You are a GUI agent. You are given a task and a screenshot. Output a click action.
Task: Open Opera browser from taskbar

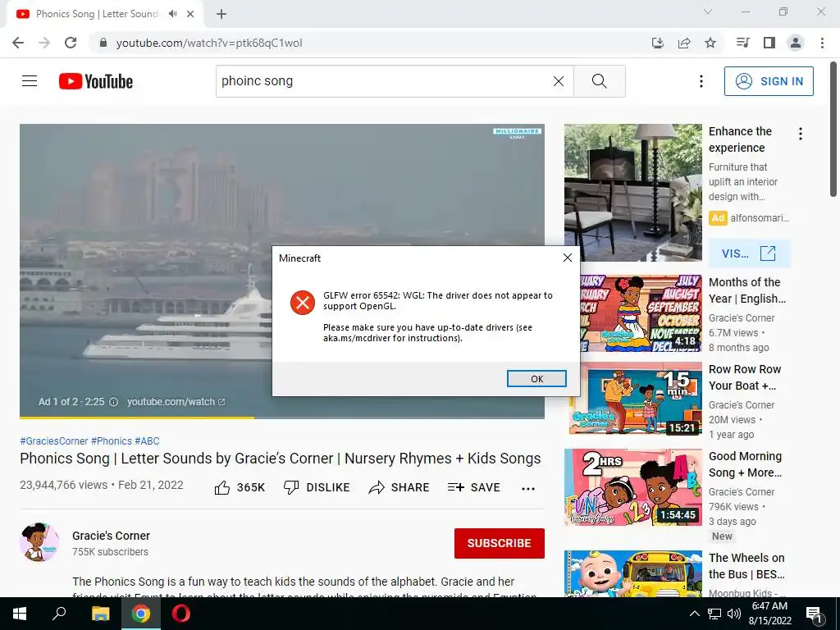click(x=181, y=614)
